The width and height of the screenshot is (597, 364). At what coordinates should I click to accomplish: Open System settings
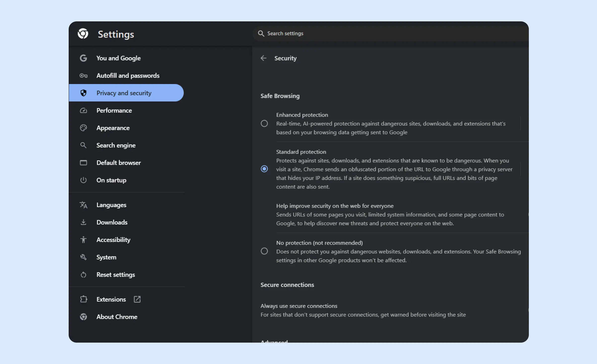(x=126, y=257)
